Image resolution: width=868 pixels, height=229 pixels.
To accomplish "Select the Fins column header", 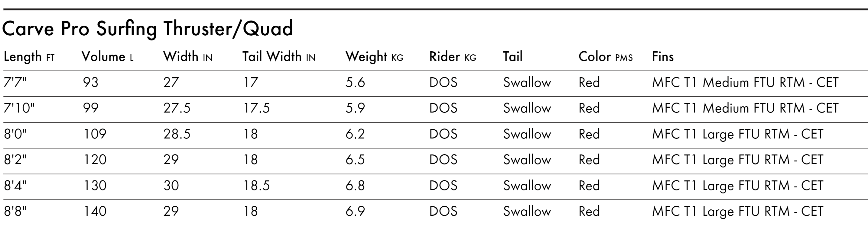I will (663, 56).
